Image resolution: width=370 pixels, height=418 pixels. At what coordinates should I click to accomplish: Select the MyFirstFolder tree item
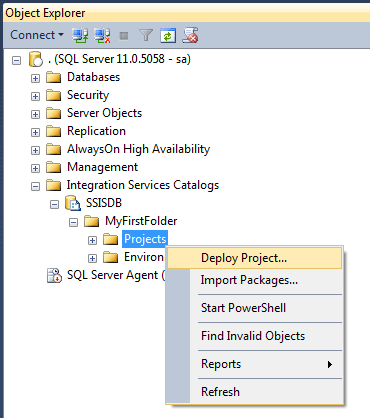pyautogui.click(x=141, y=221)
